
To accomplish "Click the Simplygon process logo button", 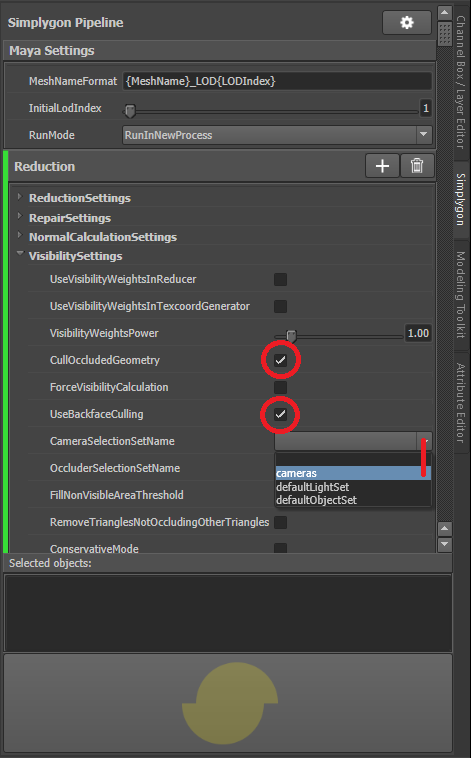I will click(228, 702).
